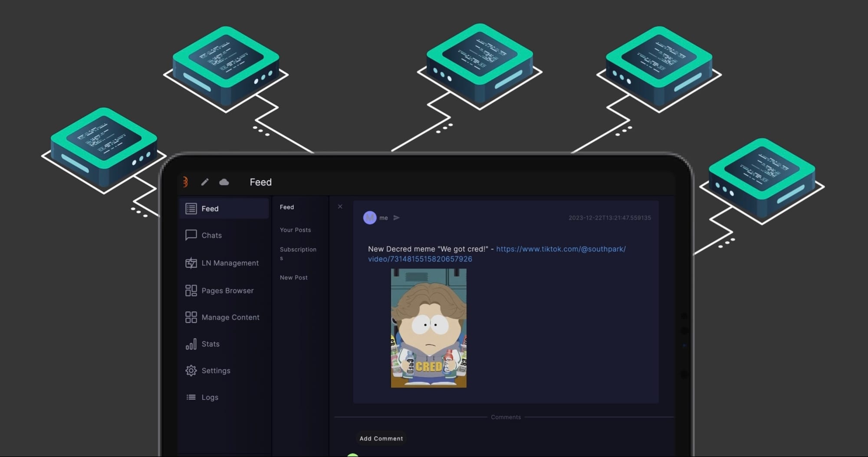Click the purple 'me' avatar circle

[370, 218]
